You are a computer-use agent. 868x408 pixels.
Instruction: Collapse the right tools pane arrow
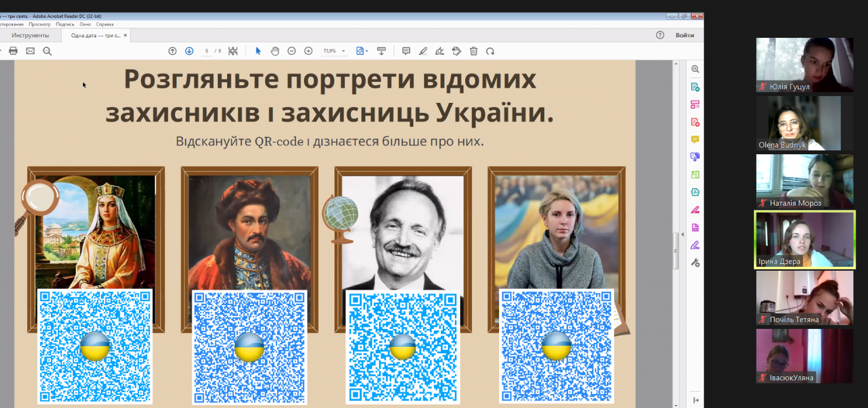(695, 400)
